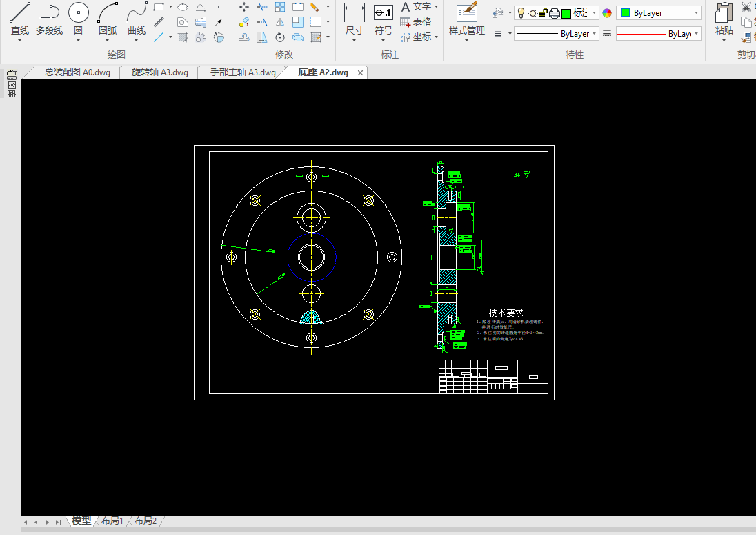
Task: Select the parallel double-line tool
Action: pyautogui.click(x=159, y=22)
